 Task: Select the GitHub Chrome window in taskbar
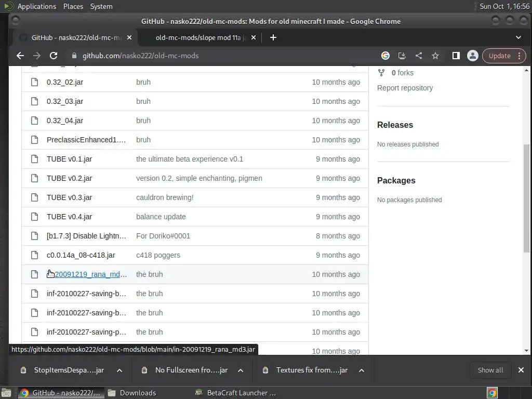click(x=61, y=393)
